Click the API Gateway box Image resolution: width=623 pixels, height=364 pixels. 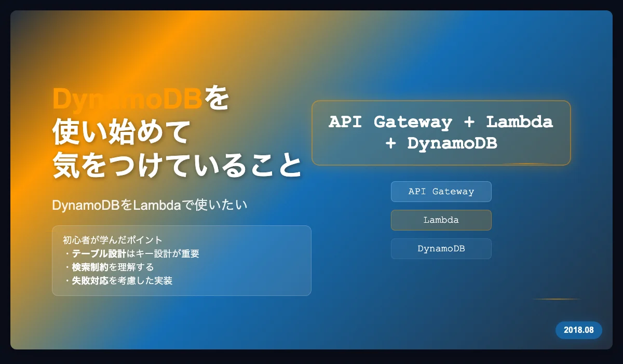(441, 192)
